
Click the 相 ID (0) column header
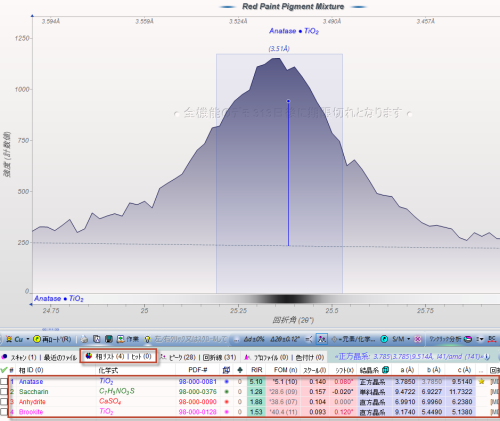pos(31,370)
